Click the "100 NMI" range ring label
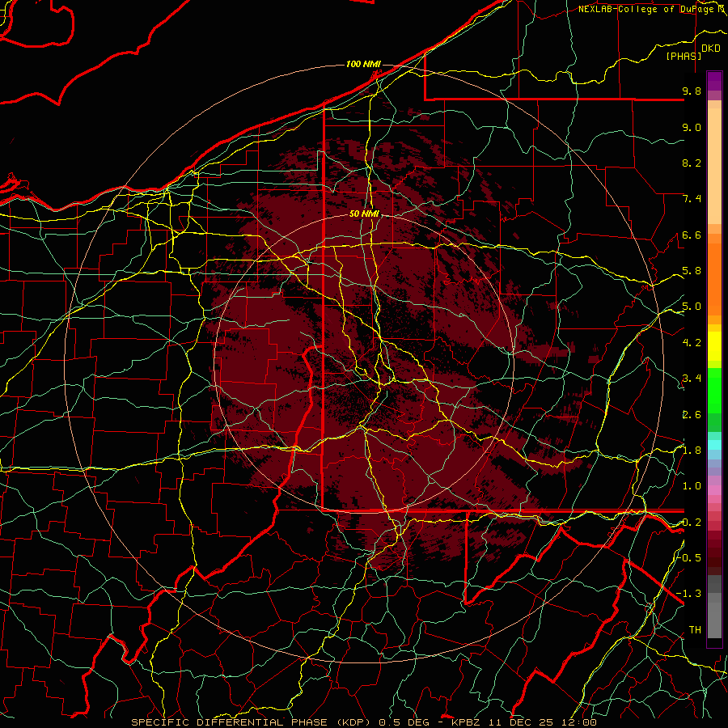728x728 pixels. (363, 64)
